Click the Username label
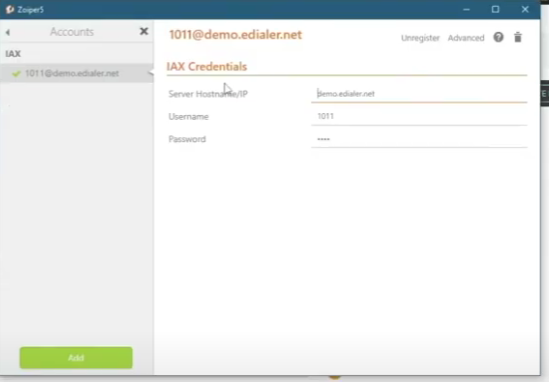 point(188,117)
